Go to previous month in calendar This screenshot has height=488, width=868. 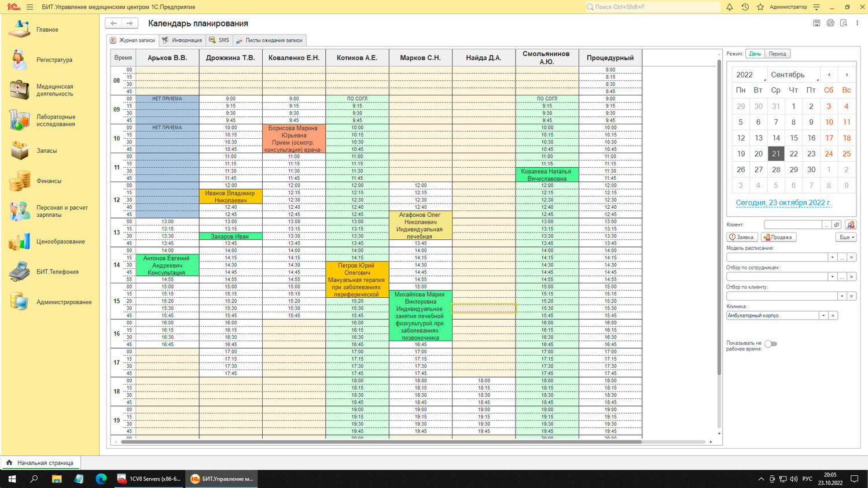tap(829, 75)
